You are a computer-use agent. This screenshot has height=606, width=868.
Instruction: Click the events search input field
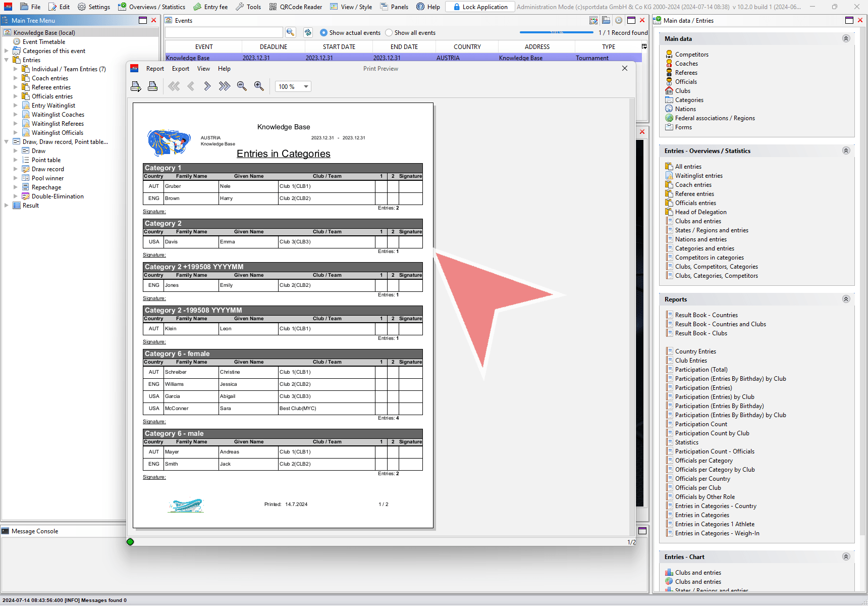[224, 32]
